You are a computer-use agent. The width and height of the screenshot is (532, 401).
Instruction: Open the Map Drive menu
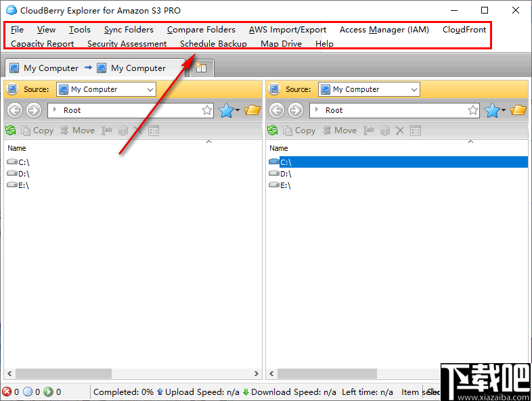(281, 44)
